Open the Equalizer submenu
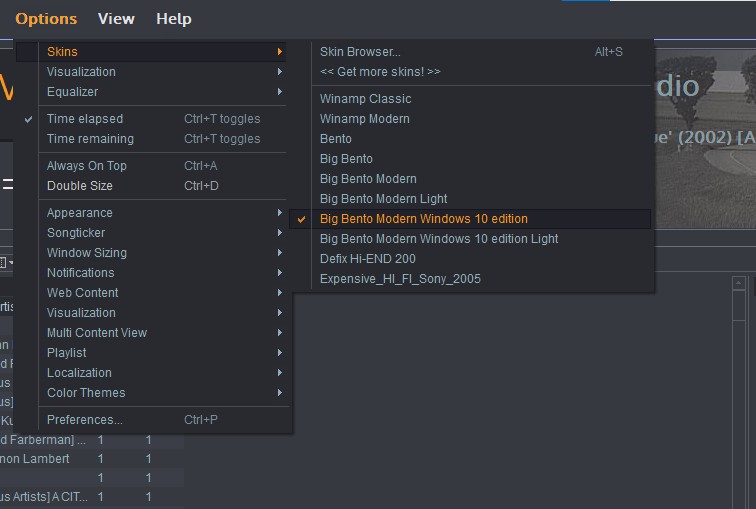The height and width of the screenshot is (509, 756). pos(151,92)
